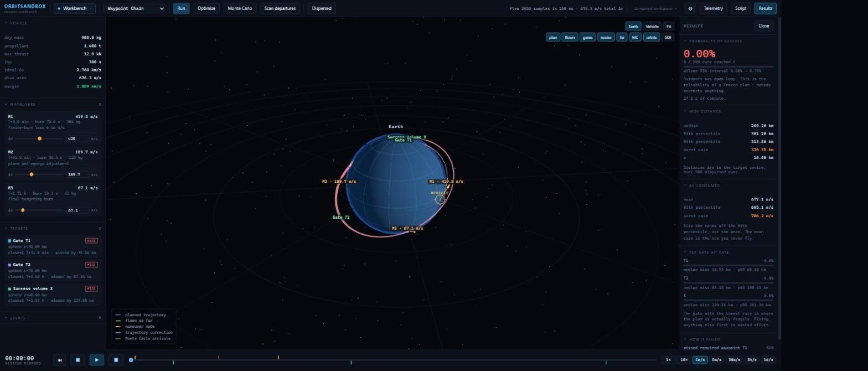Click the Optimize button
Image resolution: width=868 pixels, height=371 pixels.
click(206, 8)
